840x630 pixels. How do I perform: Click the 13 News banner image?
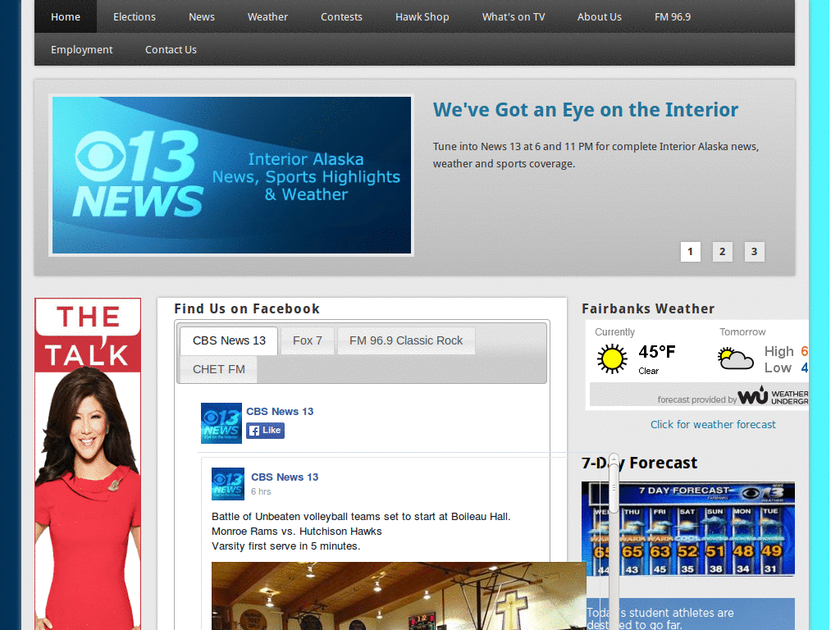(231, 176)
